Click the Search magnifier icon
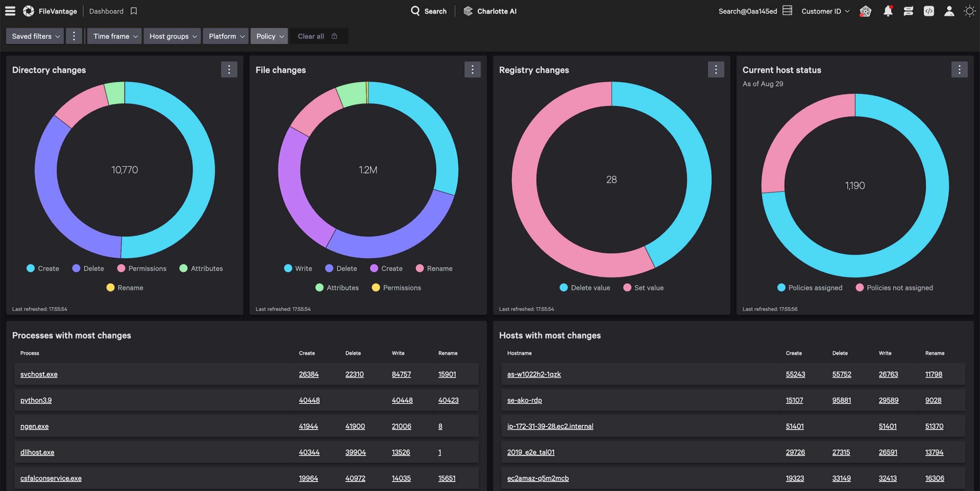The width and height of the screenshot is (980, 491). (415, 11)
